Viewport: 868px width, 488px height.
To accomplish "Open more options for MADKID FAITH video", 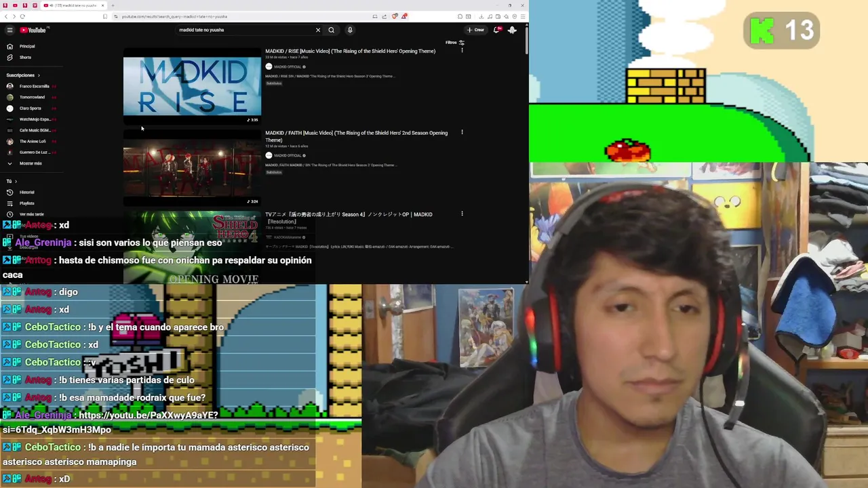I will tap(462, 132).
